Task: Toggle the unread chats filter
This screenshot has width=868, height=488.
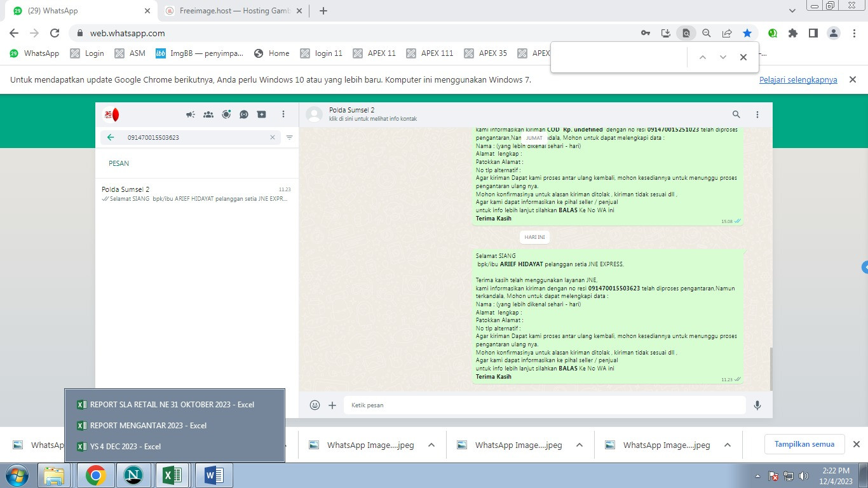Action: click(290, 137)
